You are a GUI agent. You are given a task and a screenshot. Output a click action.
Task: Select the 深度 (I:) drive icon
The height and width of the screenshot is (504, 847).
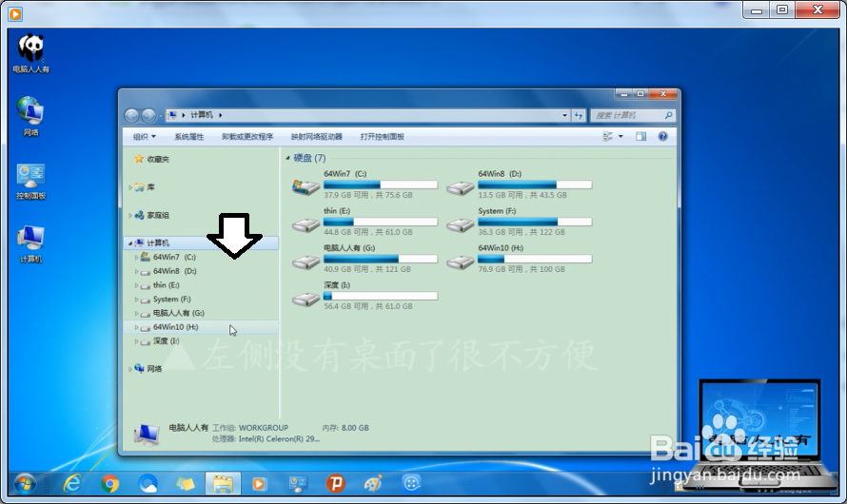[x=305, y=299]
